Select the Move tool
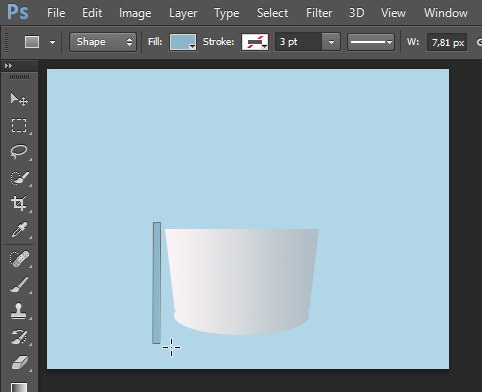Image resolution: width=482 pixels, height=392 pixels. point(19,99)
